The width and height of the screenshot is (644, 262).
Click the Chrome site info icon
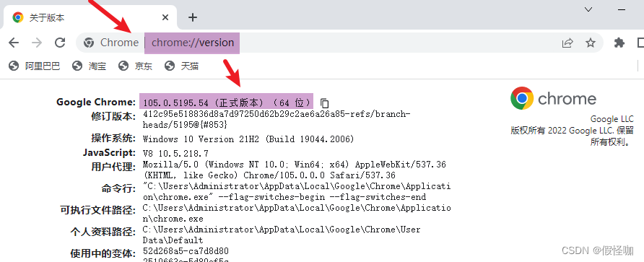coord(88,43)
